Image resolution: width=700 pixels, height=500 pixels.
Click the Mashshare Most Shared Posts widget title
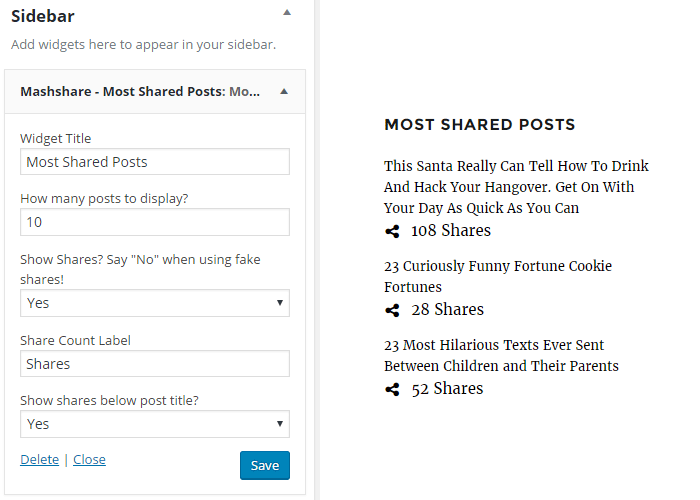140,91
